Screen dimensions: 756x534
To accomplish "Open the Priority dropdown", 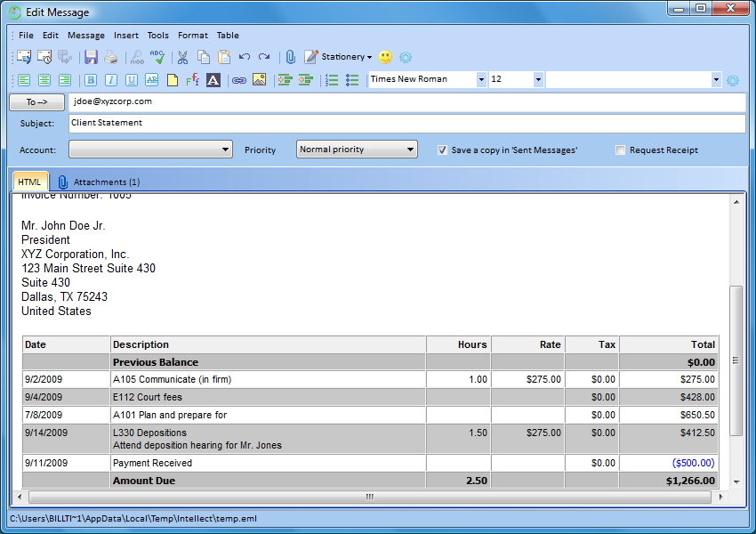I will 411,150.
